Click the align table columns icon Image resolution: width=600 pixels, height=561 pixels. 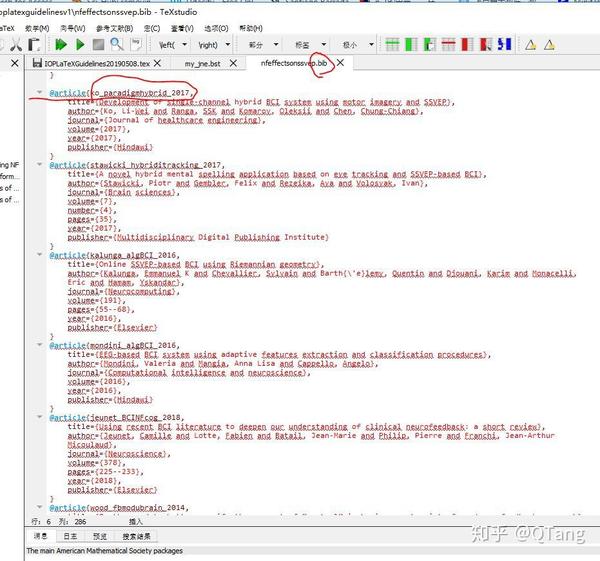pos(504,45)
